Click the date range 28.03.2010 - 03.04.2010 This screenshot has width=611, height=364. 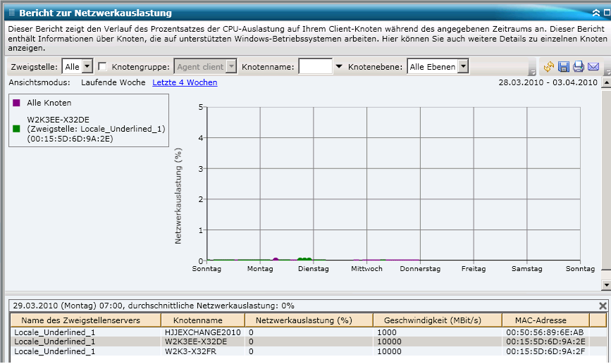(x=548, y=82)
